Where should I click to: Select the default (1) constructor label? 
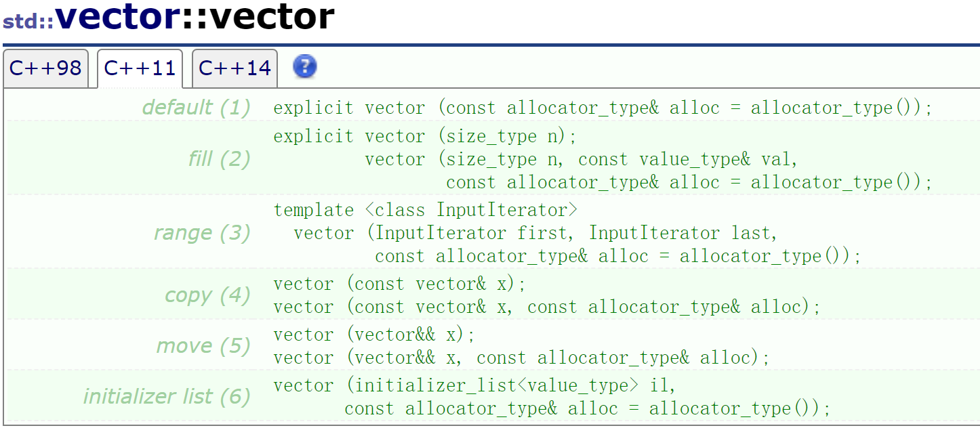pos(195,107)
